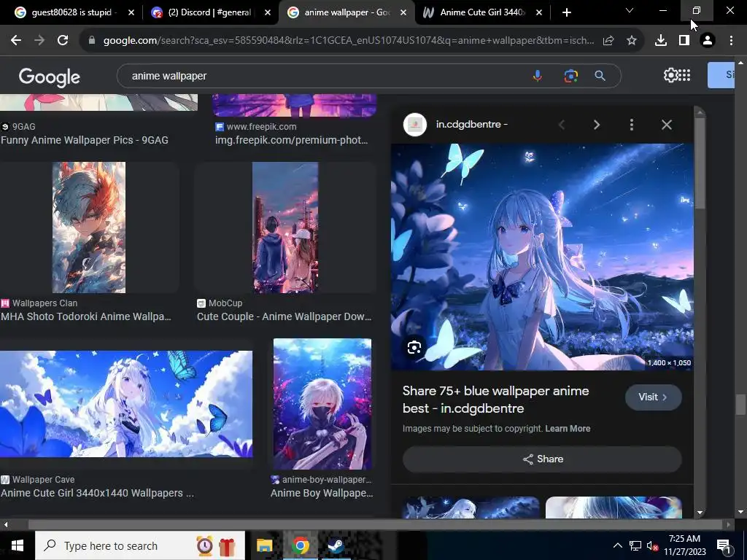
Task: Show hidden system tray icons chevron
Action: point(617,545)
